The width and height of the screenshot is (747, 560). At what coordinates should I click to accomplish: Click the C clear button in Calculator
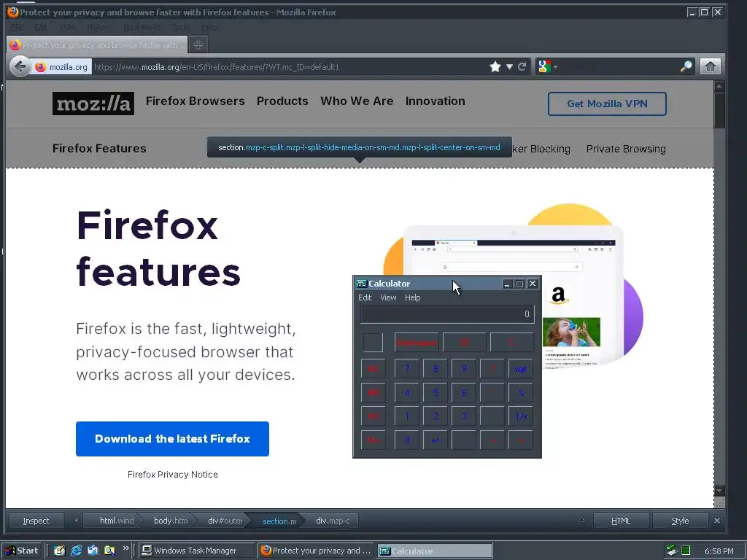(511, 343)
